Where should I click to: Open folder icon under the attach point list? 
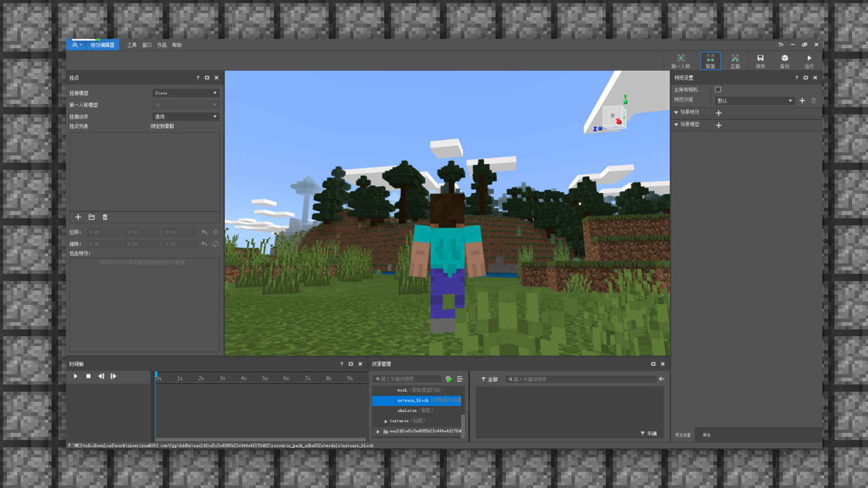pos(91,217)
